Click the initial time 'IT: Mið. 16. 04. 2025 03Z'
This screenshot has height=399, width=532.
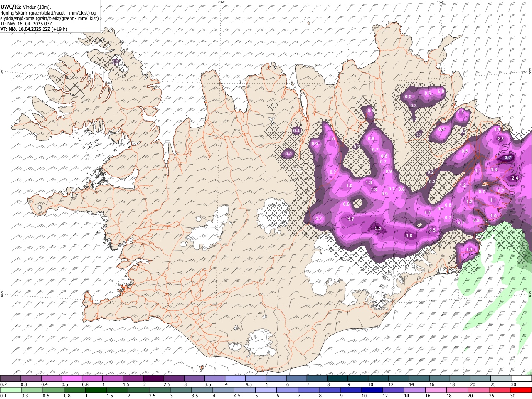26,24
